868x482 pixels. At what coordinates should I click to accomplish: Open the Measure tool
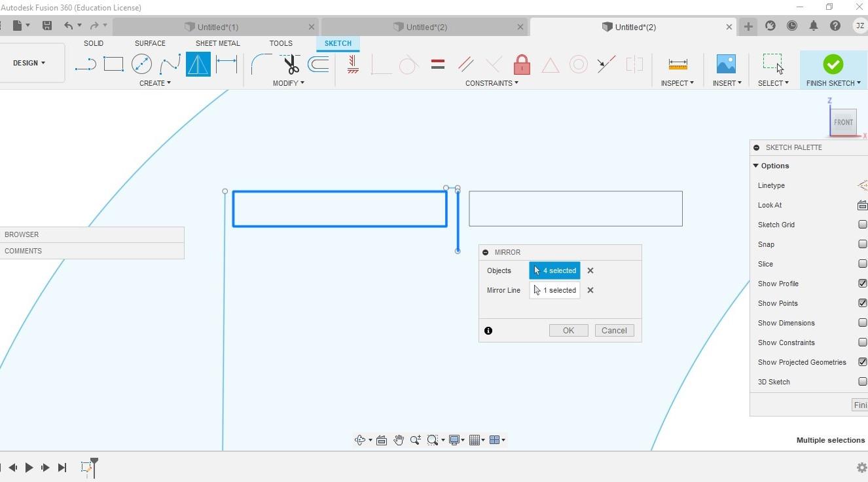(678, 64)
